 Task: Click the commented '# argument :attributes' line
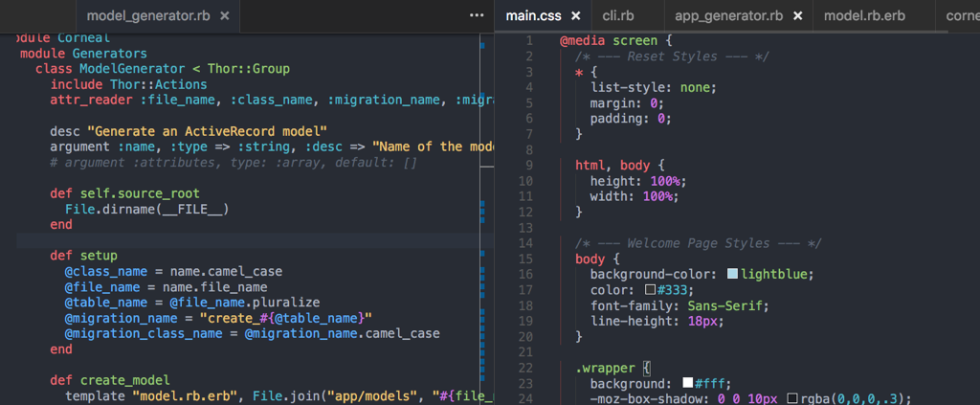pyautogui.click(x=234, y=163)
